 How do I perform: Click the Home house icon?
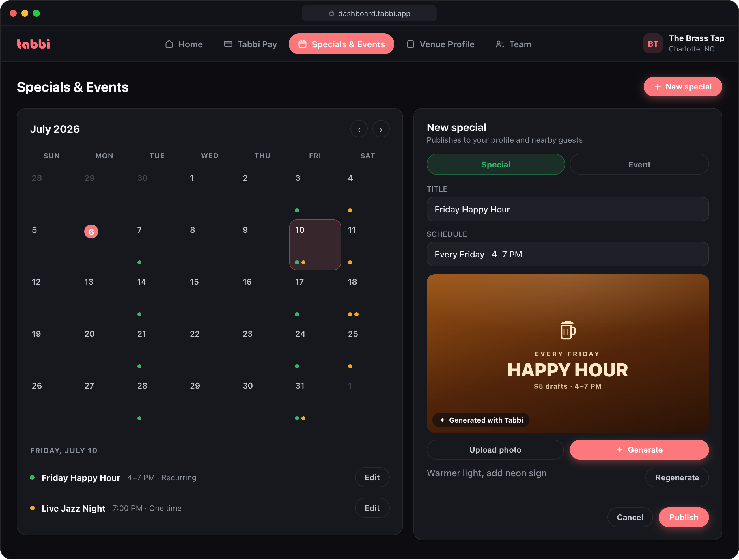coord(169,44)
